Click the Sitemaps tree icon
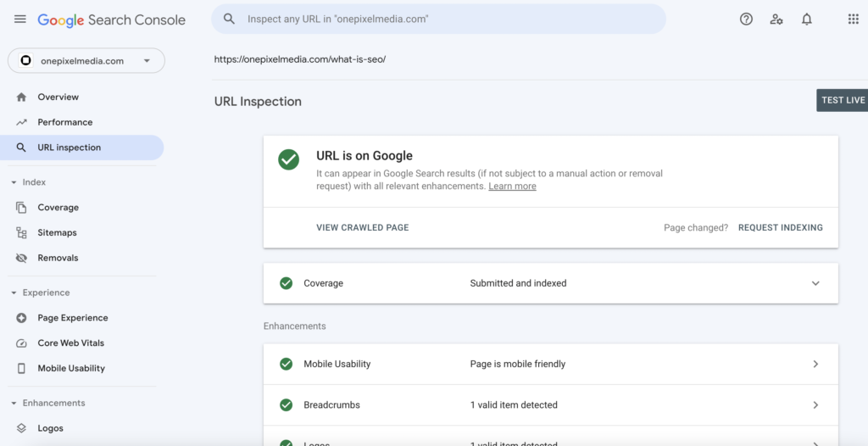Screen dimensions: 868x446 click(21, 232)
